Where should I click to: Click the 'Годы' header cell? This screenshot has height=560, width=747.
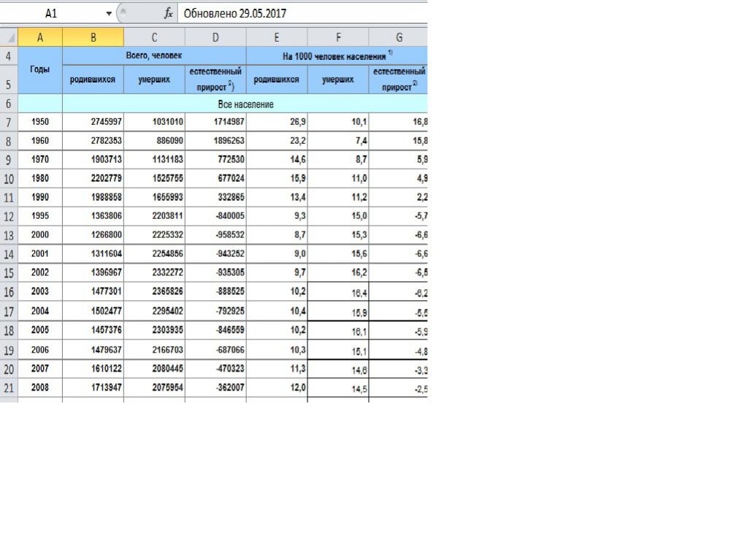(40, 70)
